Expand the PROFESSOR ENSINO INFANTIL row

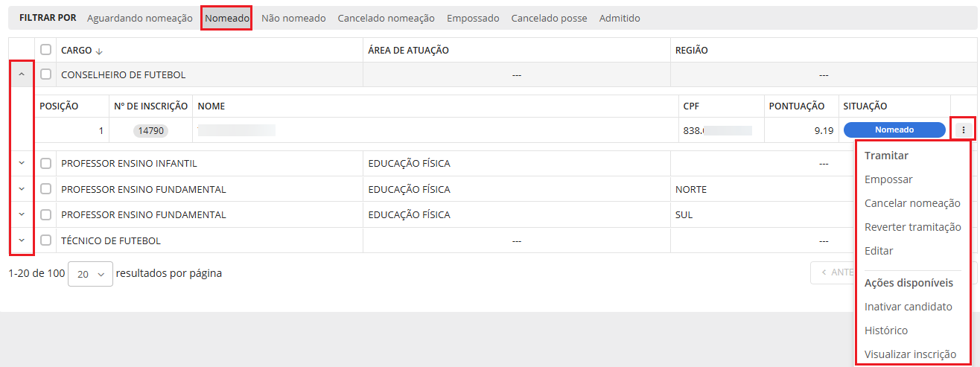tap(21, 163)
